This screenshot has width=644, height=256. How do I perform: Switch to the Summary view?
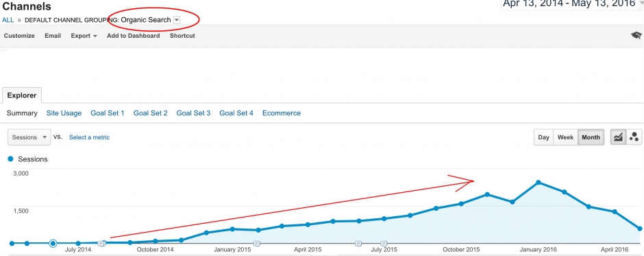pos(22,113)
